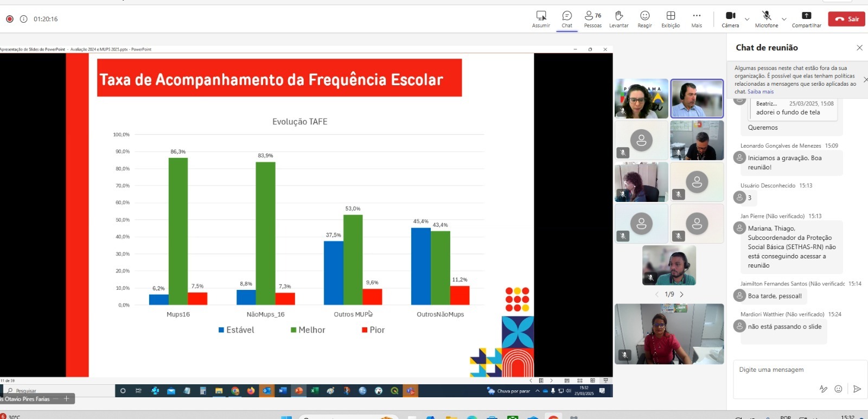Open the Pessoas participants panel
This screenshot has width=868, height=419.
(x=592, y=19)
